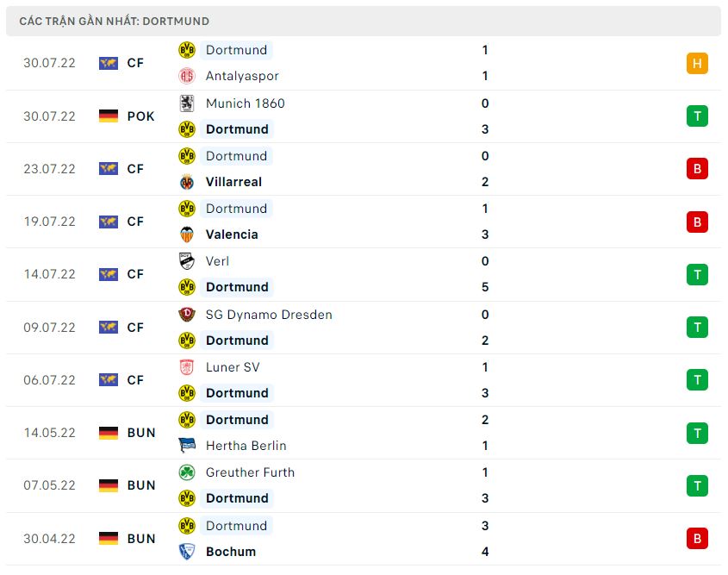Click the German flag beside POK
Screen dimensions: 728x575
point(109,116)
